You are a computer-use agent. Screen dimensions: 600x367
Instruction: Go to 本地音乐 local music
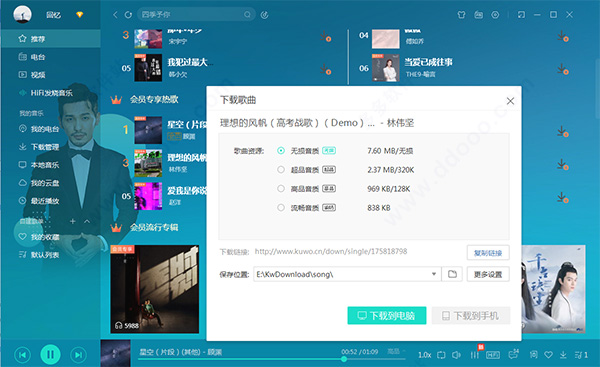(x=40, y=165)
